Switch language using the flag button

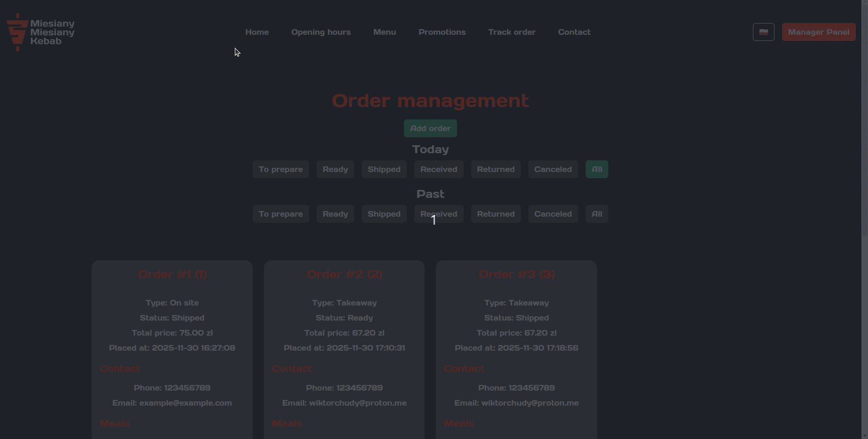763,32
